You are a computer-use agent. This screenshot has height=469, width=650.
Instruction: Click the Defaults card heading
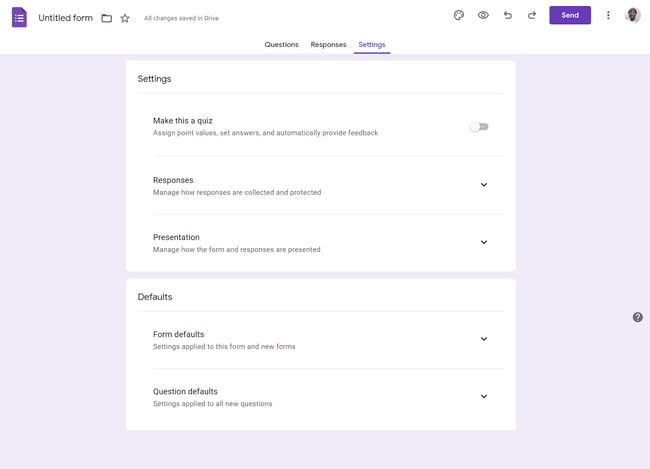pyautogui.click(x=155, y=297)
